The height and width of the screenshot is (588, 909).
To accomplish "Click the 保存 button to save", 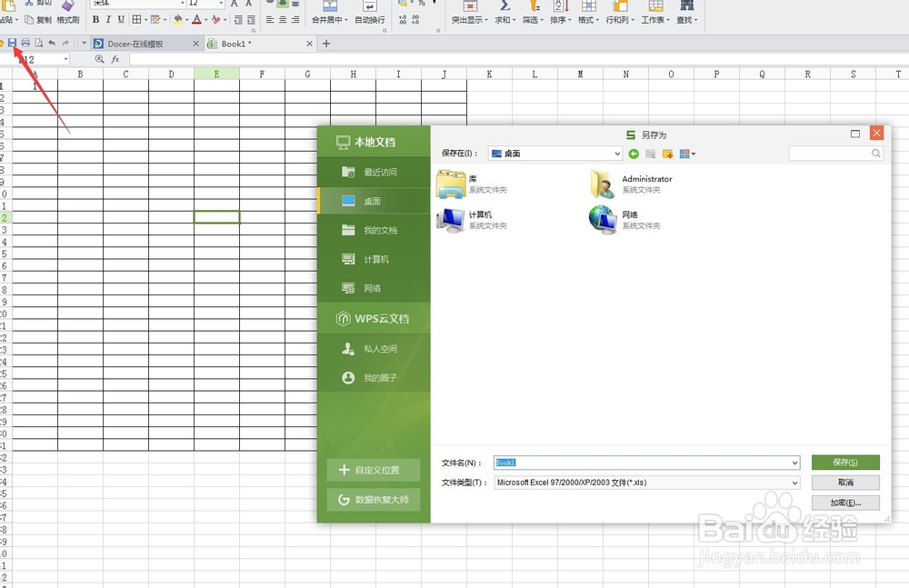I will 844,462.
